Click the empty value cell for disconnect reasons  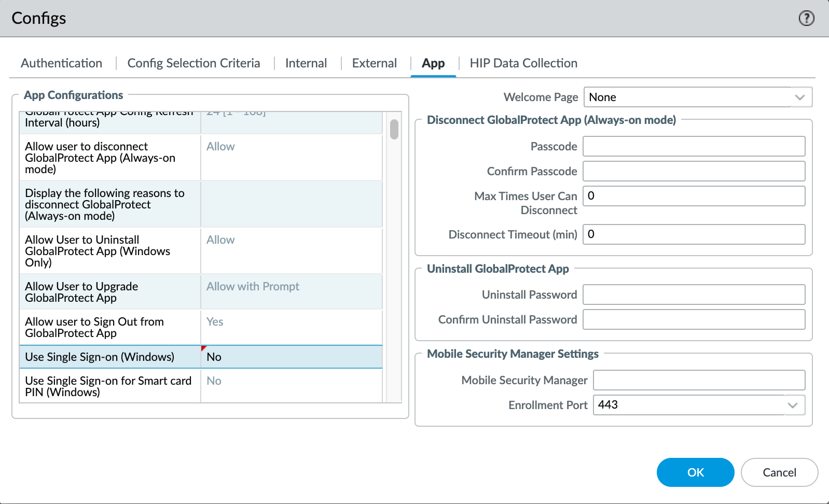(x=292, y=204)
